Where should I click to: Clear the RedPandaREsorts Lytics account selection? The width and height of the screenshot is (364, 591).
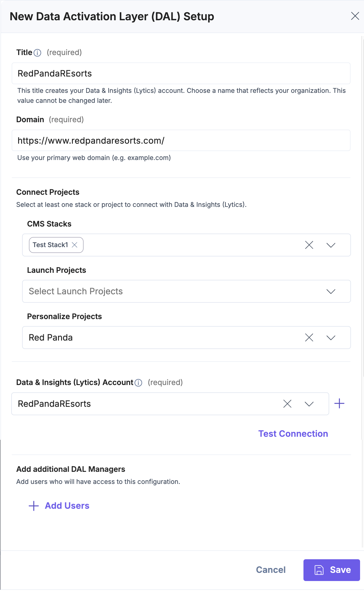(x=287, y=404)
